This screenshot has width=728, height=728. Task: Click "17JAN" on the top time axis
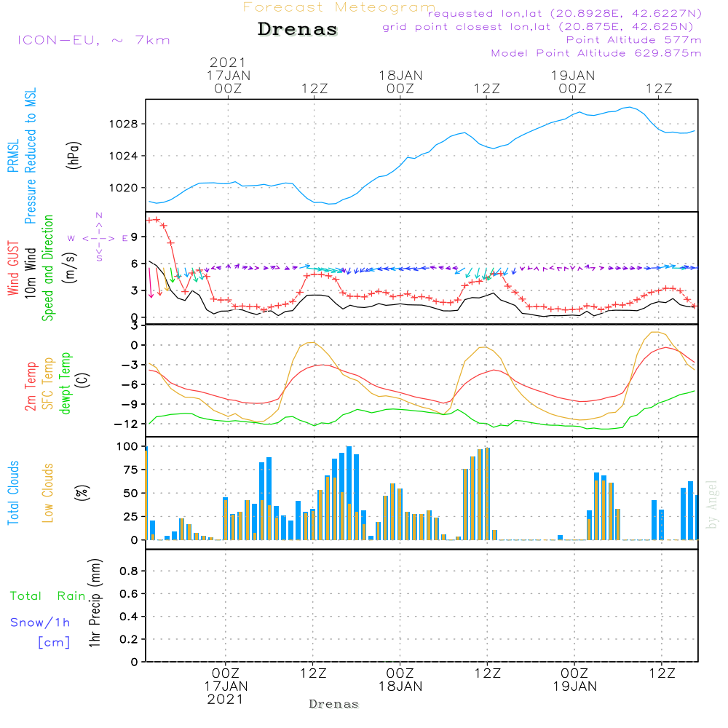click(229, 76)
